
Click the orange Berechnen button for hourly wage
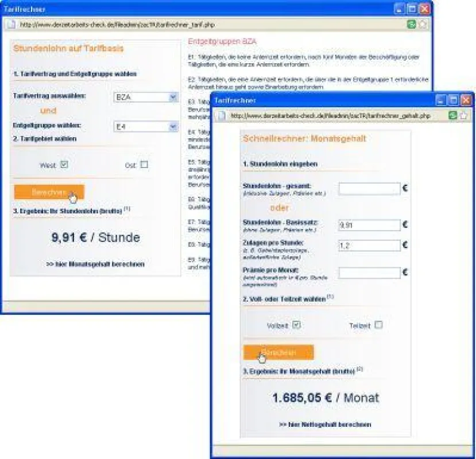click(x=49, y=192)
